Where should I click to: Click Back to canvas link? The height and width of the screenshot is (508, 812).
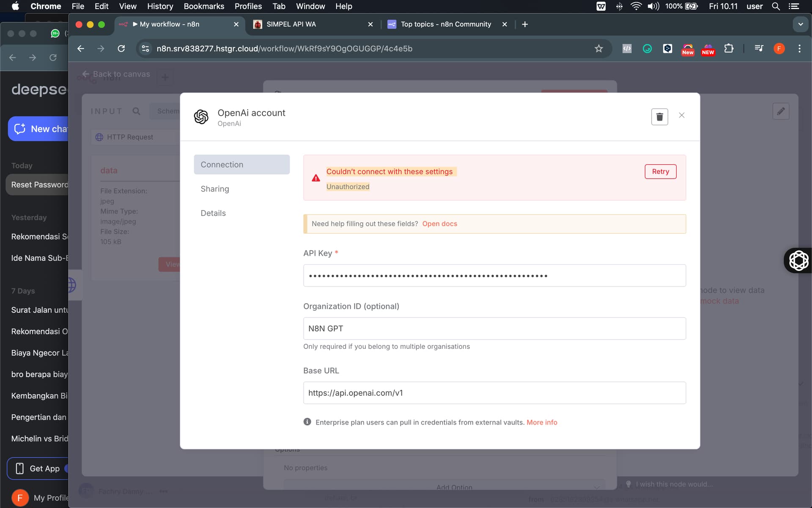[x=116, y=74]
